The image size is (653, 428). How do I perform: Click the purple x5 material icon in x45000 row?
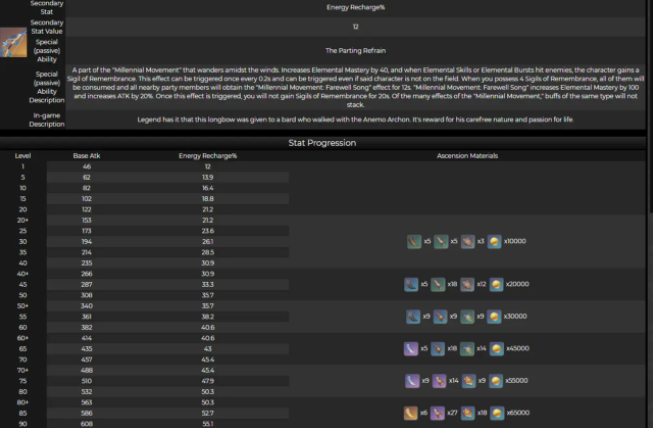point(411,348)
